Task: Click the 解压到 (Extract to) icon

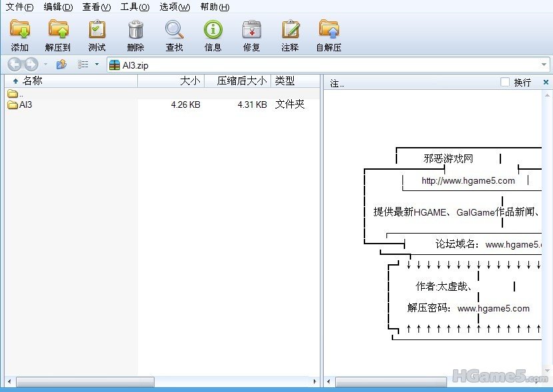Action: (x=58, y=30)
